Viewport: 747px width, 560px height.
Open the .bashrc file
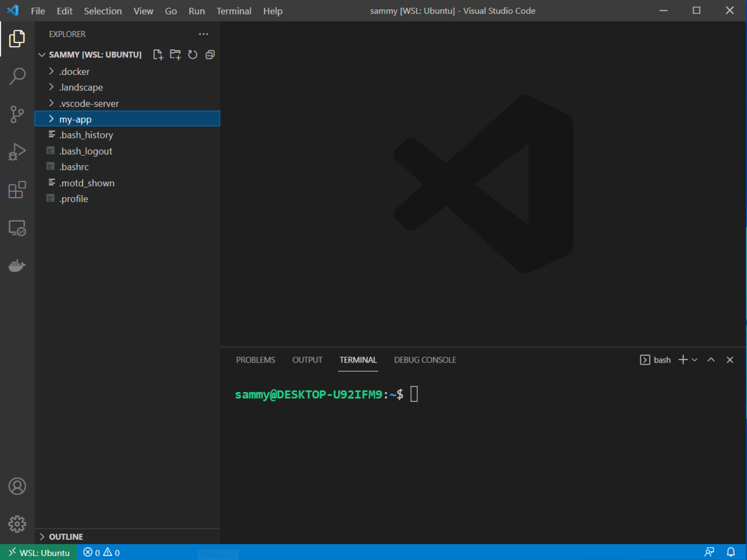[127, 167]
